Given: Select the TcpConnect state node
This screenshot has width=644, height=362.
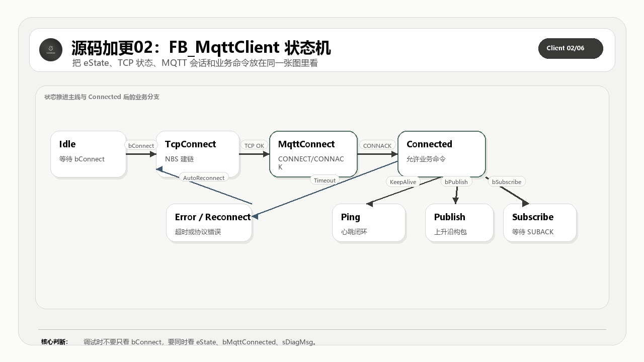Looking at the screenshot, I should 198,154.
